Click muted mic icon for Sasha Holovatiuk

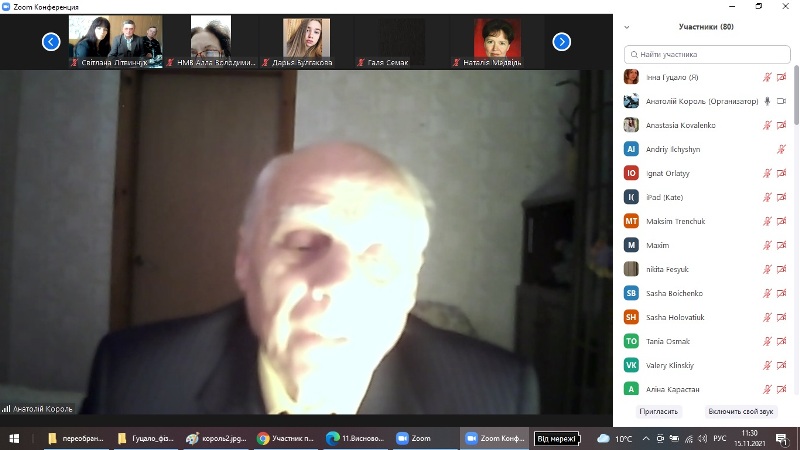(767, 317)
